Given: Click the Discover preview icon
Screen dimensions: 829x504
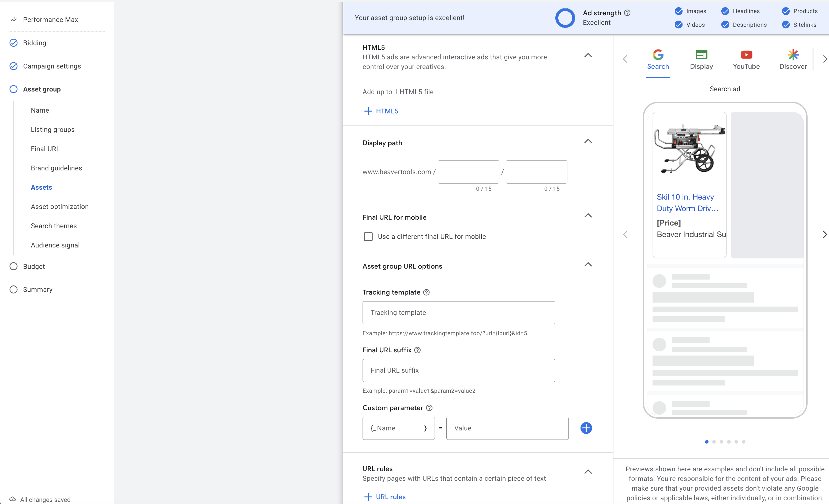Looking at the screenshot, I should [x=793, y=55].
